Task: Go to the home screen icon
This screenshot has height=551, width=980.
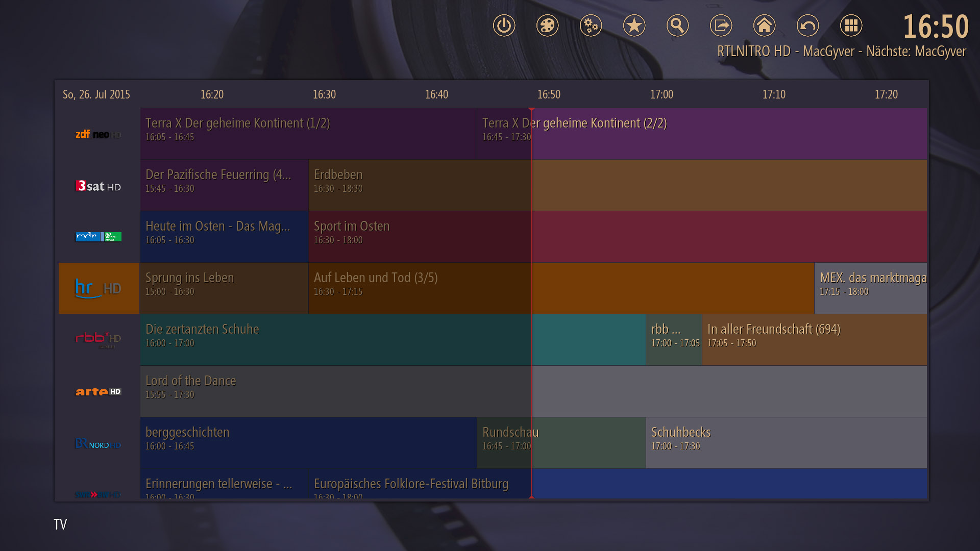Action: tap(764, 26)
